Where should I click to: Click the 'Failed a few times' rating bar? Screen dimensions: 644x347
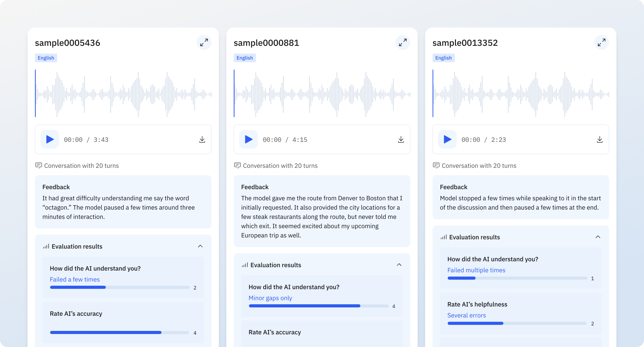(x=120, y=288)
